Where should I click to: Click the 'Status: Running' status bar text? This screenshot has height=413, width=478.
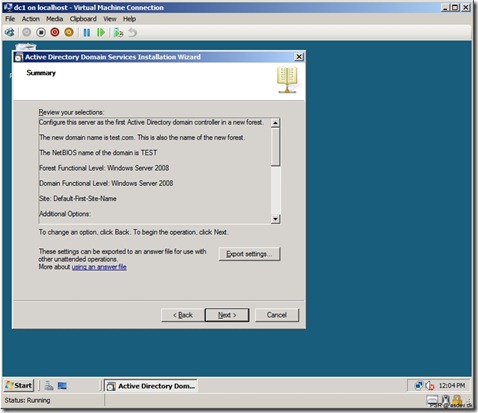tap(27, 400)
